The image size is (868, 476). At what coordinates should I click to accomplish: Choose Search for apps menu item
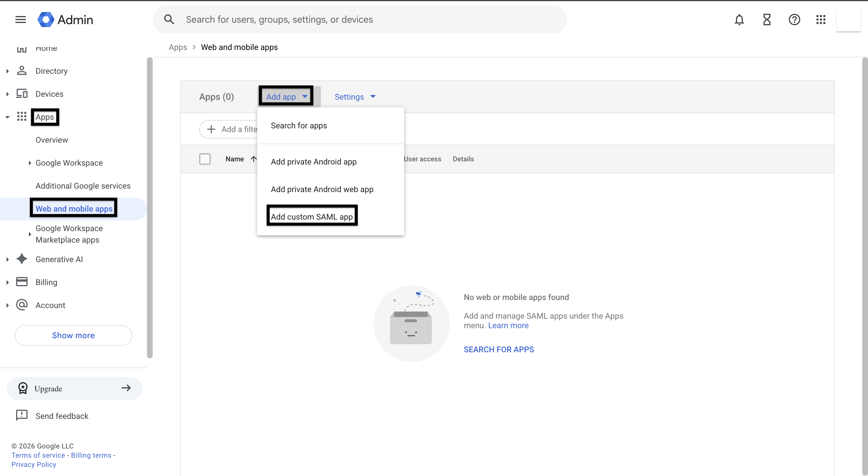point(331,125)
